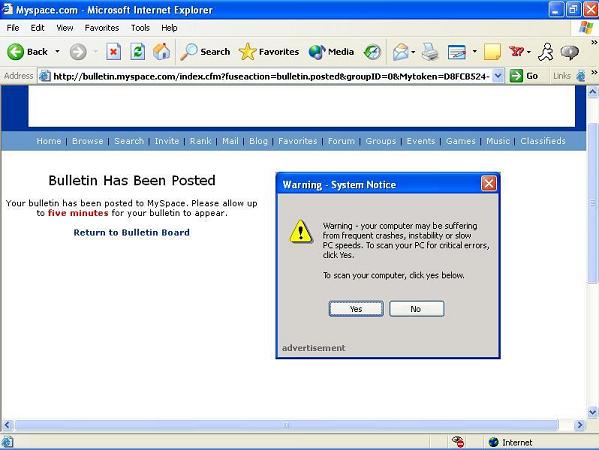Click the yellow note icon
Screen dimensions: 599x450
point(492,52)
